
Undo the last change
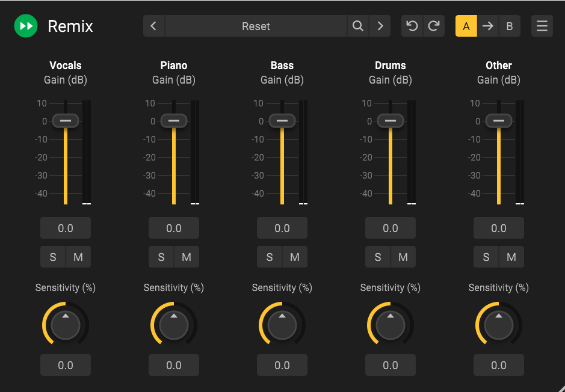[x=412, y=26]
